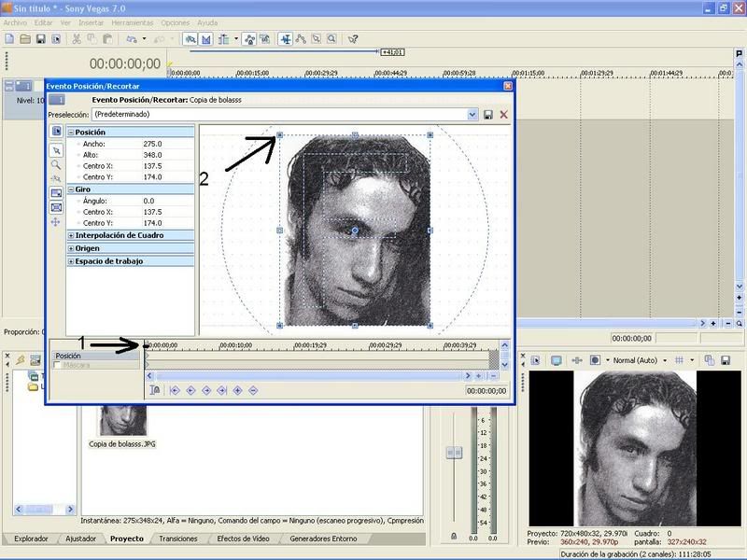
Task: Click the Move Freely arrows icon
Action: pos(56,222)
